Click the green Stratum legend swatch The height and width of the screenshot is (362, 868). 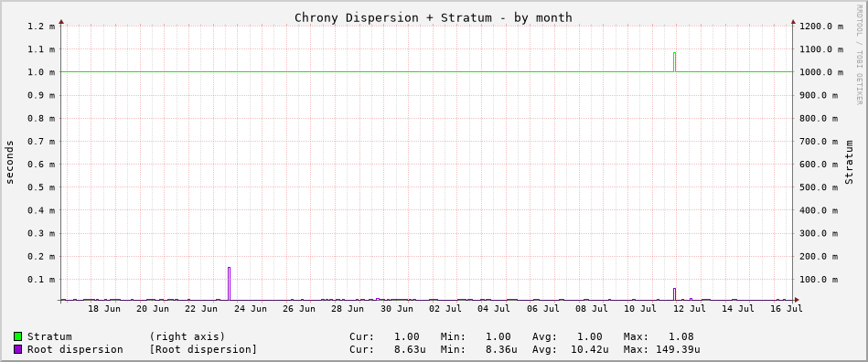[17, 336]
